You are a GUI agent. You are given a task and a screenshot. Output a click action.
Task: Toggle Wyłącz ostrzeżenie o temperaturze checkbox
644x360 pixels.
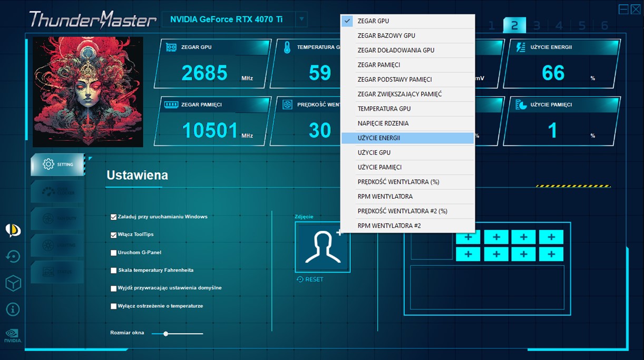tap(114, 306)
